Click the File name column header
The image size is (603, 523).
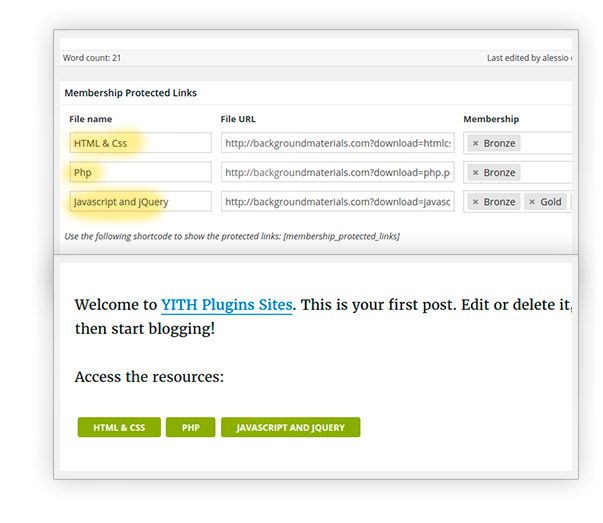(x=91, y=119)
